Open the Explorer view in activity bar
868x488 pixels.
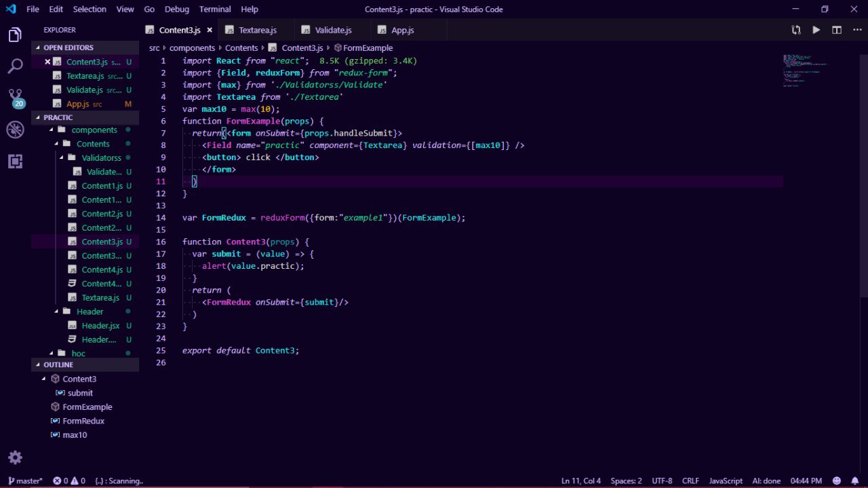tap(15, 35)
